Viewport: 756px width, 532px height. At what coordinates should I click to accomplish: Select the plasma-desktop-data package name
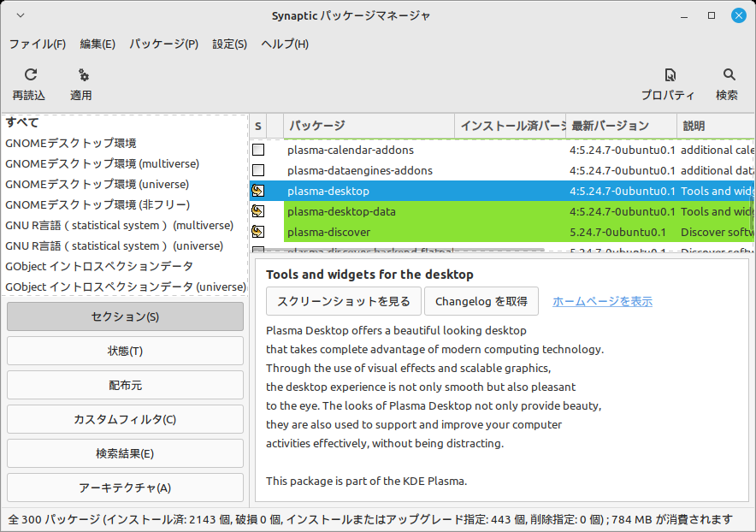coord(341,211)
